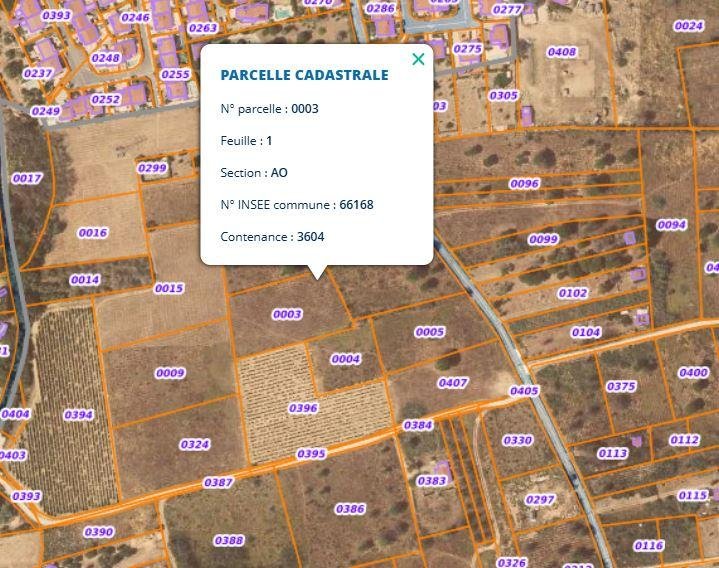Select parcel 0009 label
Screen dimensions: 719x568
tap(170, 373)
